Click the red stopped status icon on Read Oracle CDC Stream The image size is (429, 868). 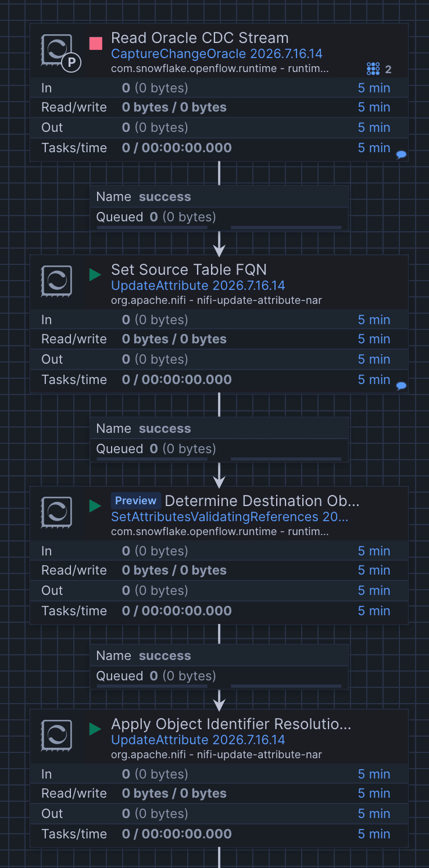[95, 43]
